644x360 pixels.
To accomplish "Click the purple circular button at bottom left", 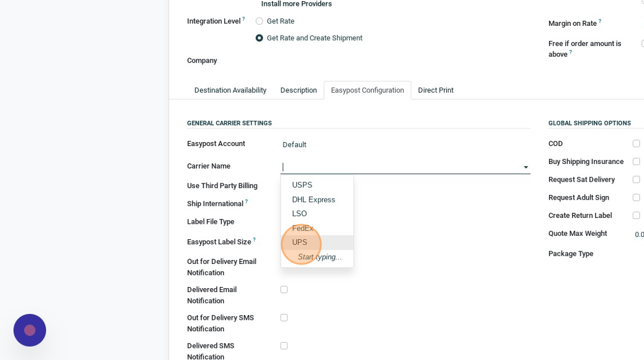I will (x=30, y=330).
